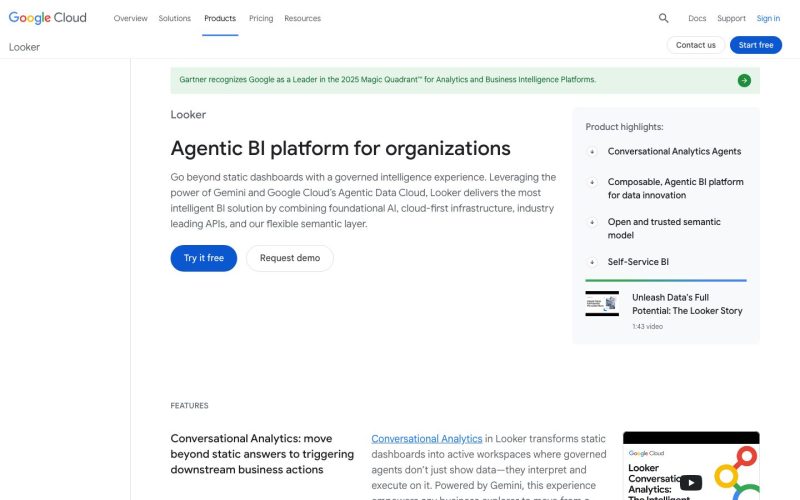Click the 1:43 video duration text
Image resolution: width=800 pixels, height=500 pixels.
647,327
